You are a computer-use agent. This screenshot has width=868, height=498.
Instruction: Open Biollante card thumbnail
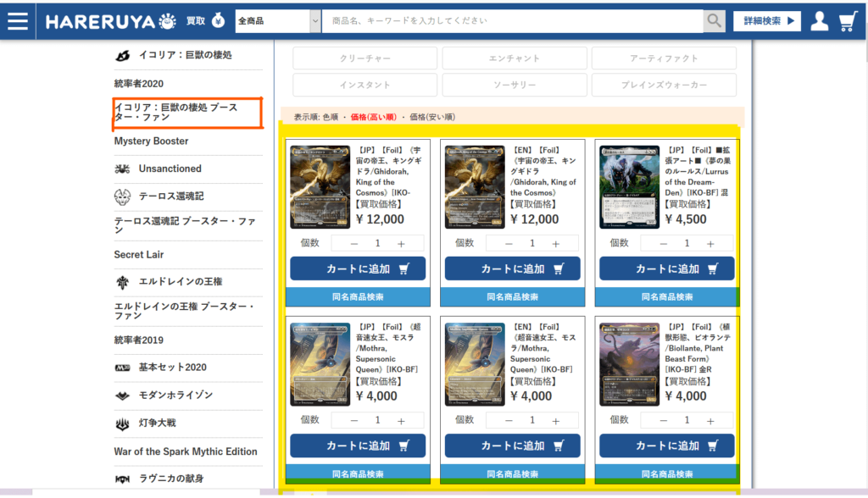coord(630,364)
